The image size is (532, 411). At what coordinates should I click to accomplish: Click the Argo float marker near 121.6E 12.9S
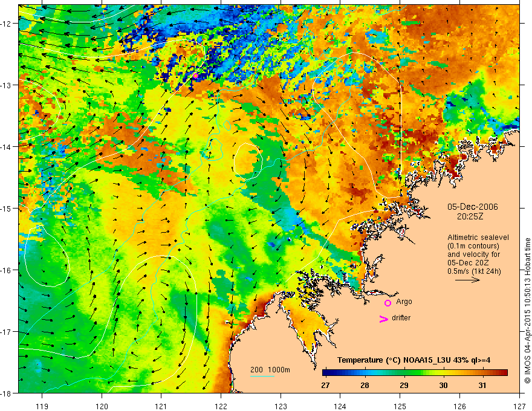pos(195,76)
